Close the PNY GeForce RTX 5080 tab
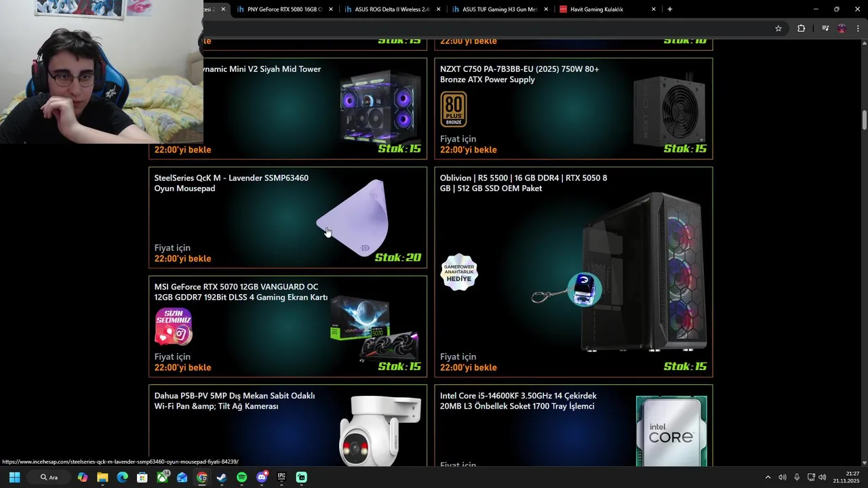The width and height of the screenshot is (868, 488). click(x=331, y=9)
